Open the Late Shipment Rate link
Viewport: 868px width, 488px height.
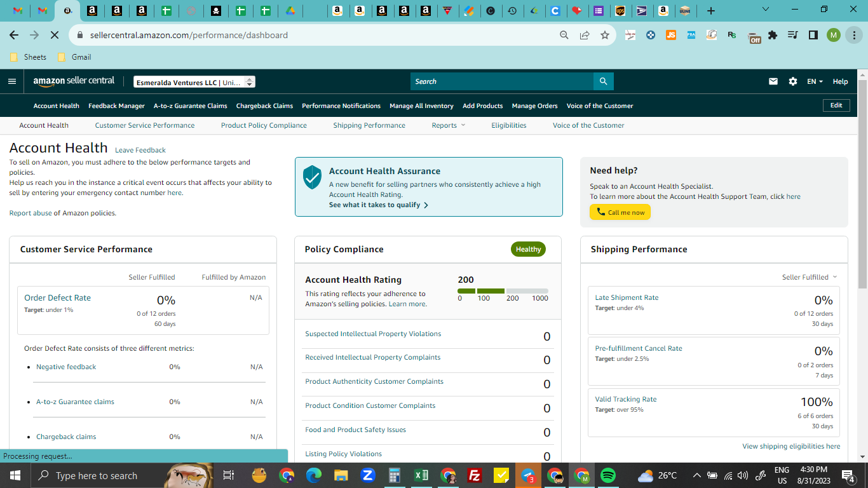[x=627, y=297]
